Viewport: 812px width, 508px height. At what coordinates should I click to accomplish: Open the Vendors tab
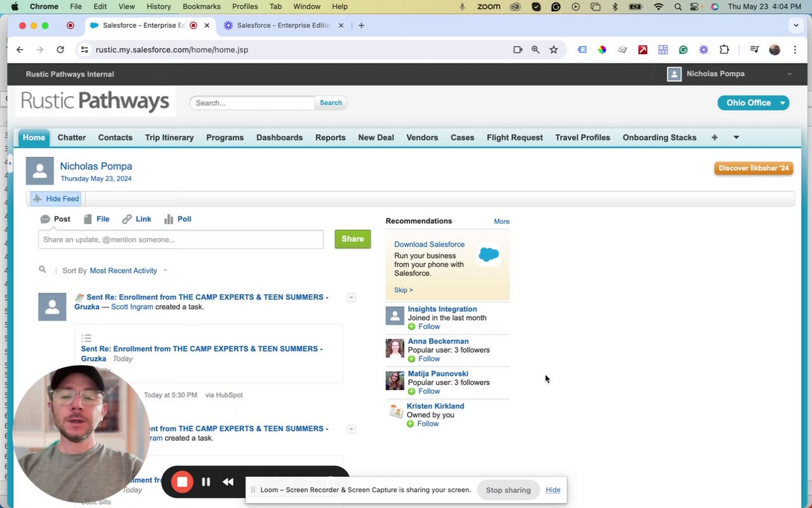pos(422,137)
